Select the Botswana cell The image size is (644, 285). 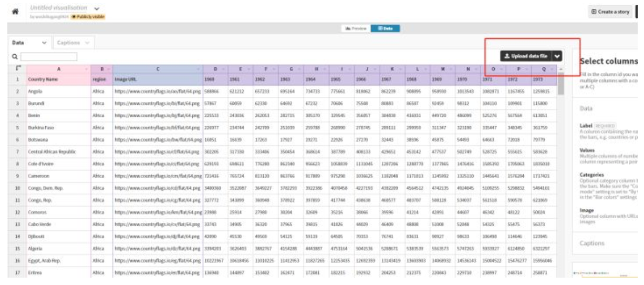58,140
